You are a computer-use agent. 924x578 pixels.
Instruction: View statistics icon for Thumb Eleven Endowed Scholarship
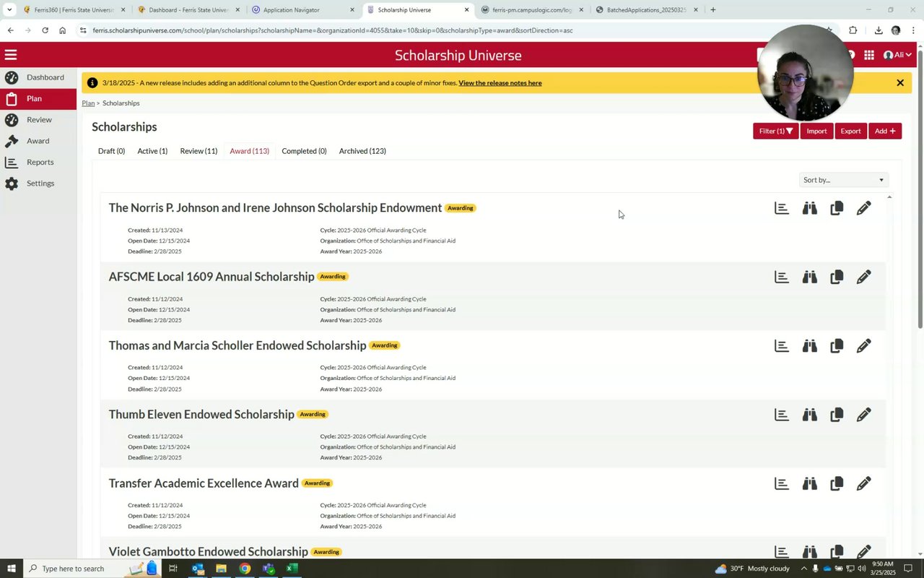782,415
